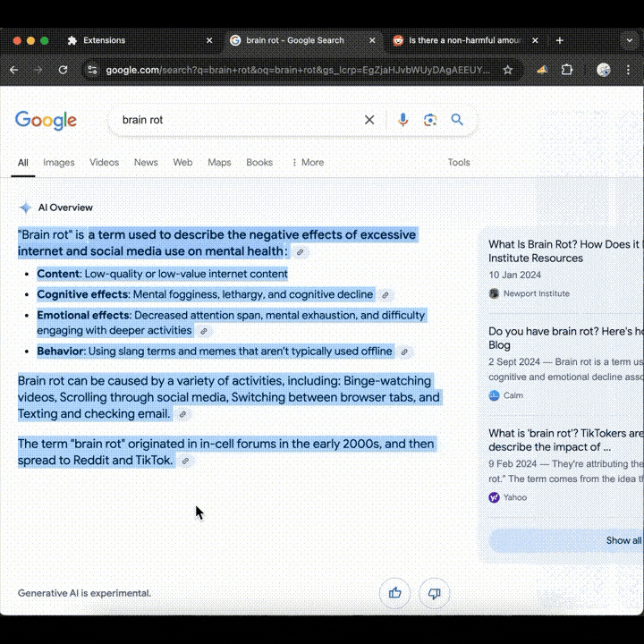Reload the page with the refresh icon
The height and width of the screenshot is (644, 644).
point(63,70)
